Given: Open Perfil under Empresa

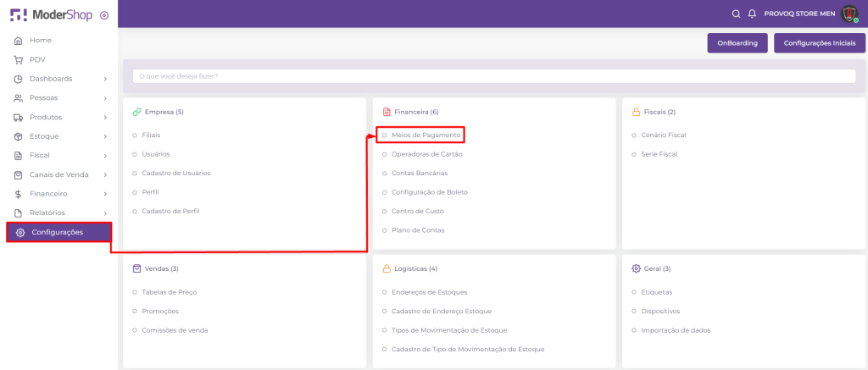Looking at the screenshot, I should tap(151, 192).
